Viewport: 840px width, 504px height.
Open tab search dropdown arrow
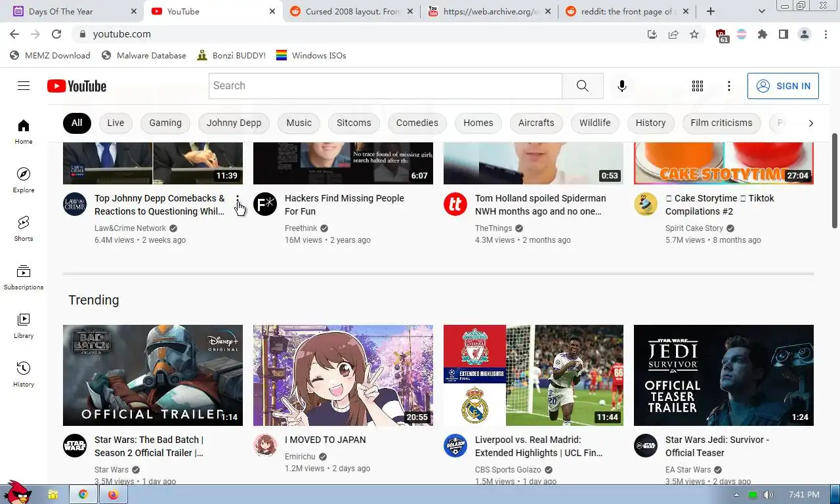tap(762, 11)
